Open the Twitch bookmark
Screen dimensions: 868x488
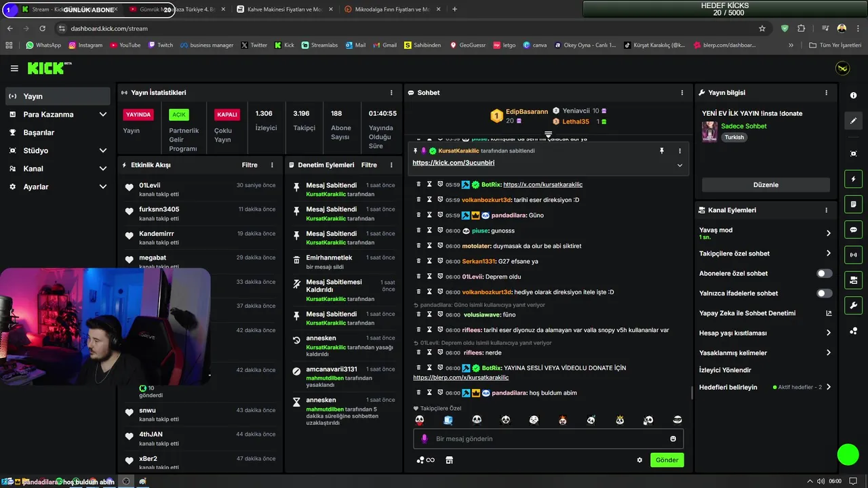(x=160, y=45)
